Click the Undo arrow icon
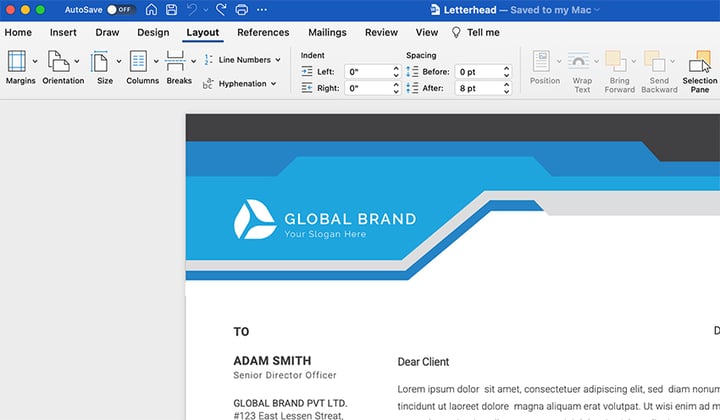The width and height of the screenshot is (720, 420). click(192, 10)
